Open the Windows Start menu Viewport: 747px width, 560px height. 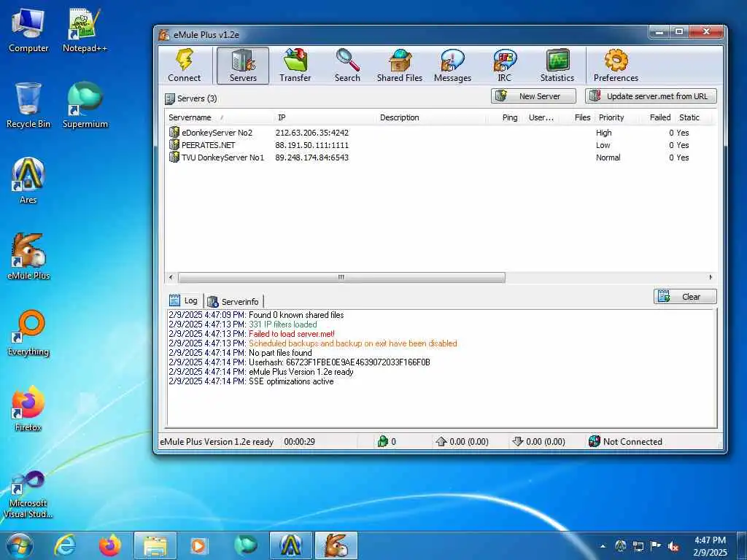tap(20, 545)
